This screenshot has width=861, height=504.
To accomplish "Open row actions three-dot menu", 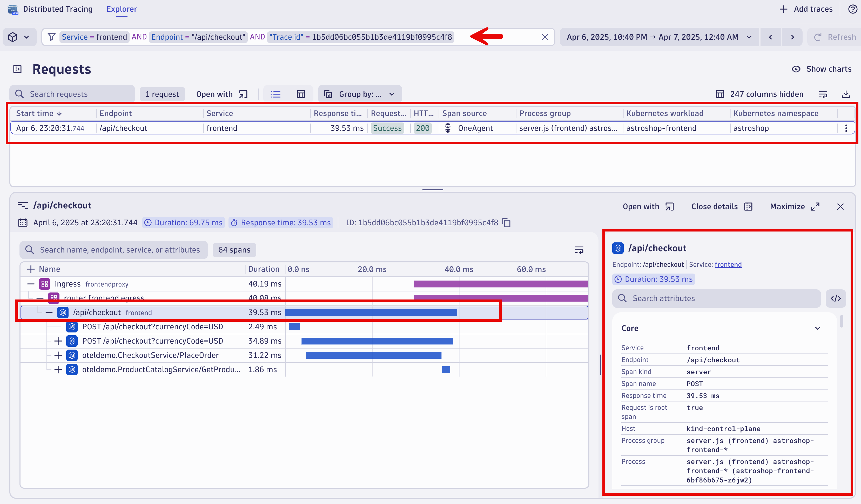I will pos(846,128).
